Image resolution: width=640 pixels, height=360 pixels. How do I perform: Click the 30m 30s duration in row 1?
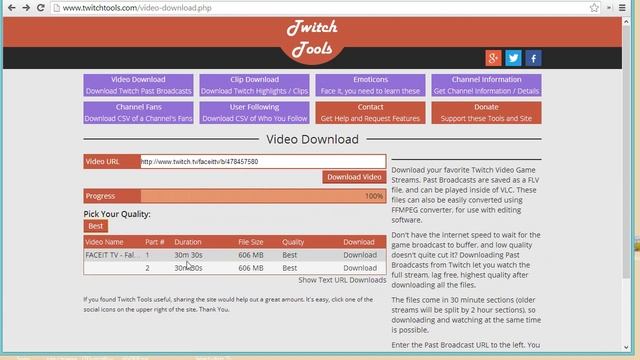point(188,255)
